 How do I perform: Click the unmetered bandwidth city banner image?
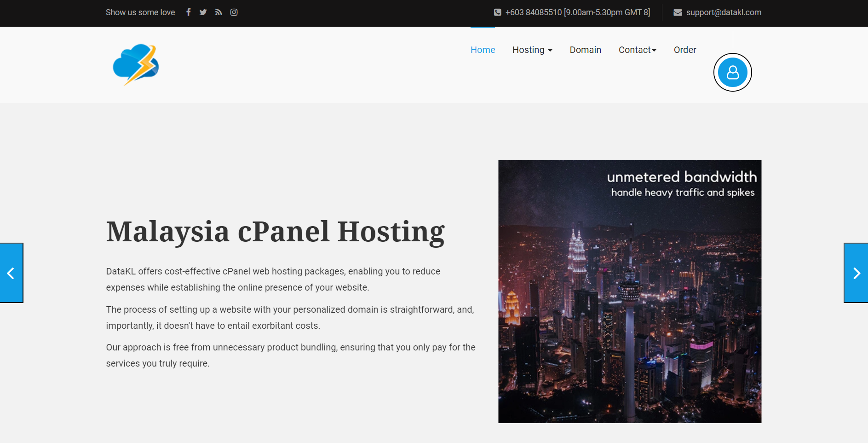tap(630, 291)
